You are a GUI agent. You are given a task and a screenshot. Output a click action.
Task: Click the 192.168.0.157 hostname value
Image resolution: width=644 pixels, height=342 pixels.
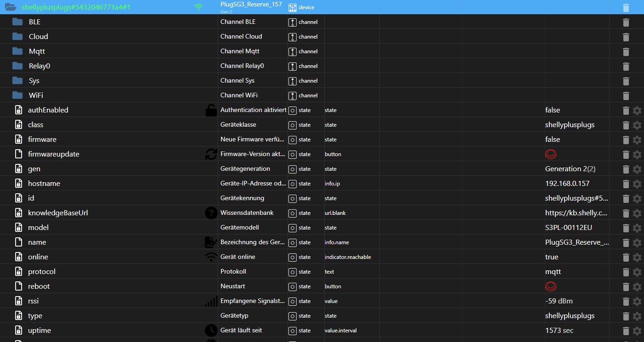567,184
